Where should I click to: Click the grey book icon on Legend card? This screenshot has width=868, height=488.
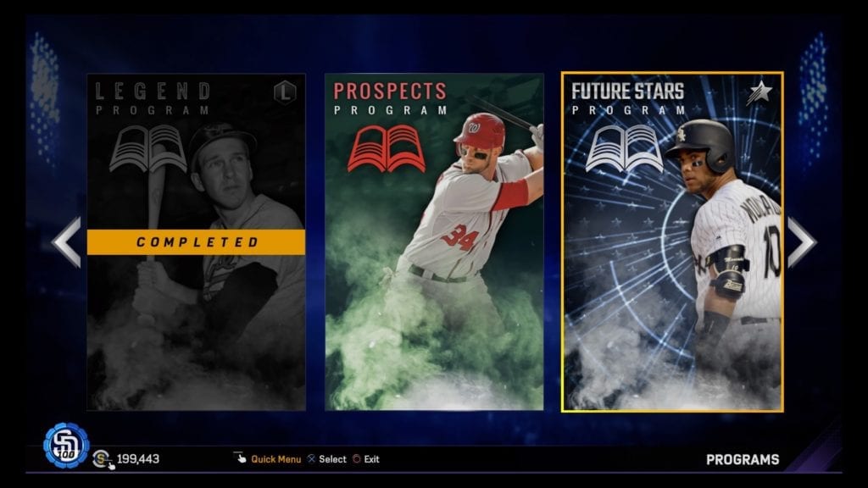pyautogui.click(x=147, y=148)
